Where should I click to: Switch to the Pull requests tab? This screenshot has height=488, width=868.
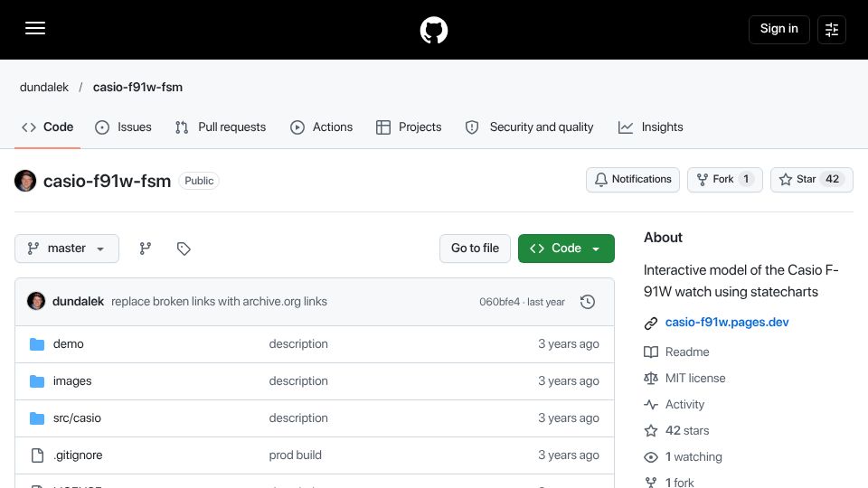(x=221, y=127)
